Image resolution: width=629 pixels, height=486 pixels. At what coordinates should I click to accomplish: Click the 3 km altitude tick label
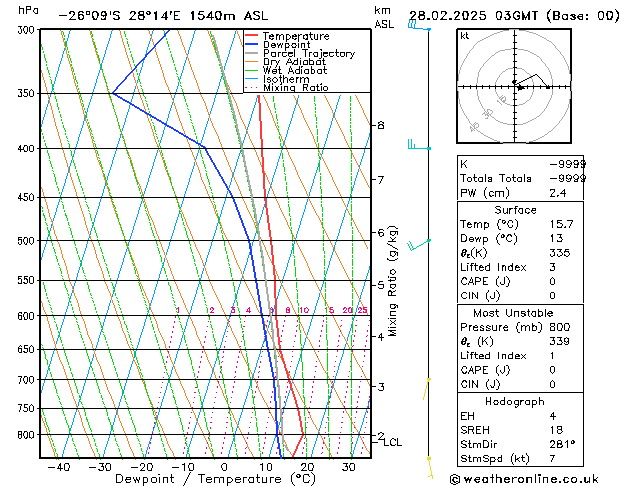pos(381,387)
